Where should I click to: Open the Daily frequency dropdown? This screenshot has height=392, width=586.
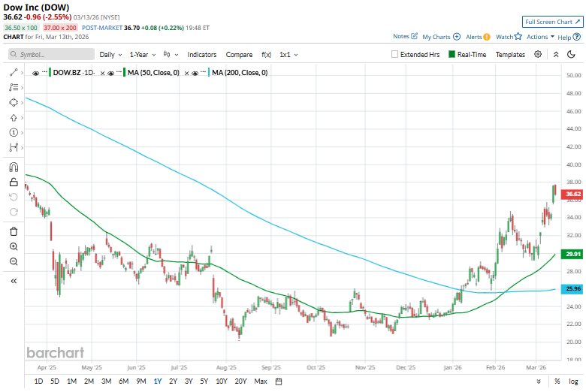(110, 55)
